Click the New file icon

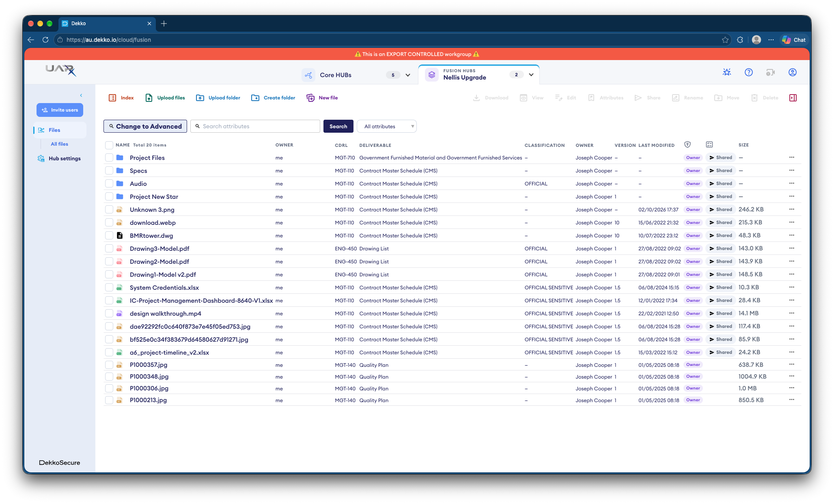coord(310,98)
